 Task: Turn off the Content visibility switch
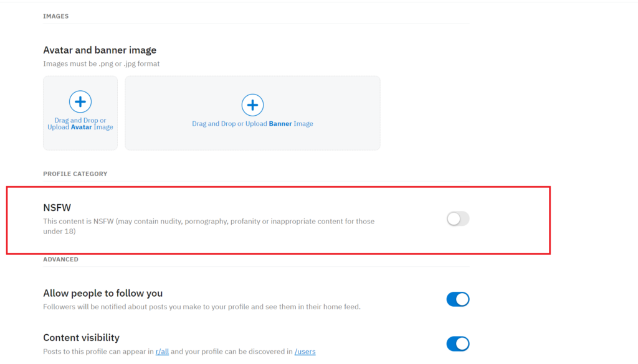[x=457, y=343]
